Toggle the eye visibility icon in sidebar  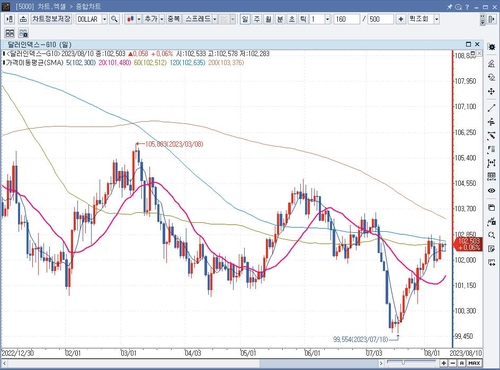coord(491,191)
